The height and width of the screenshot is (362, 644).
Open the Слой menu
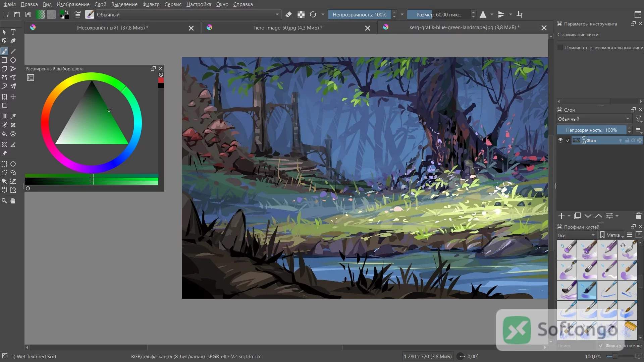(x=100, y=4)
